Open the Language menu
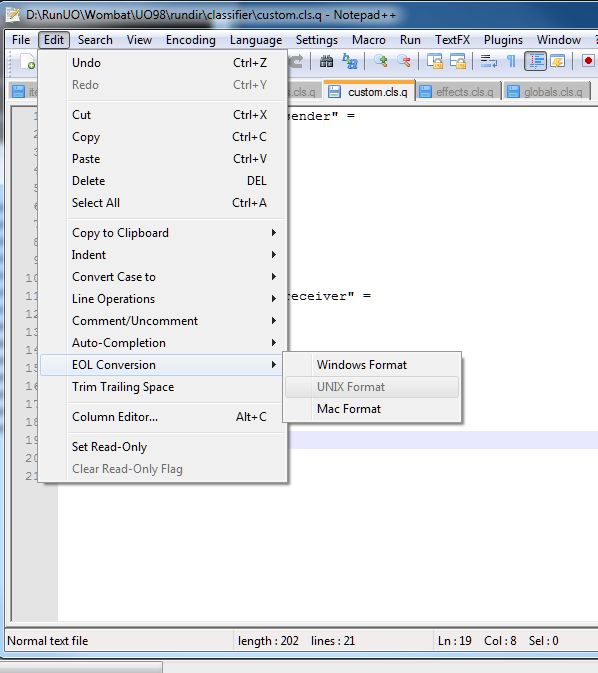This screenshot has width=598, height=673. click(256, 40)
